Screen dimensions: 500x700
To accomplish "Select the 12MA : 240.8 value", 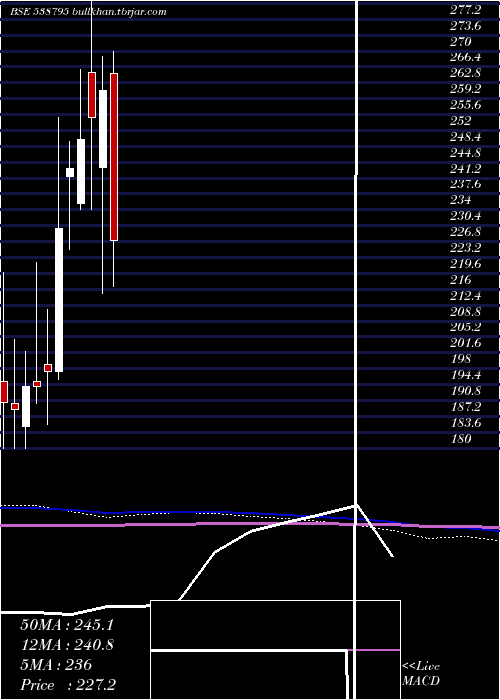I will [67, 645].
